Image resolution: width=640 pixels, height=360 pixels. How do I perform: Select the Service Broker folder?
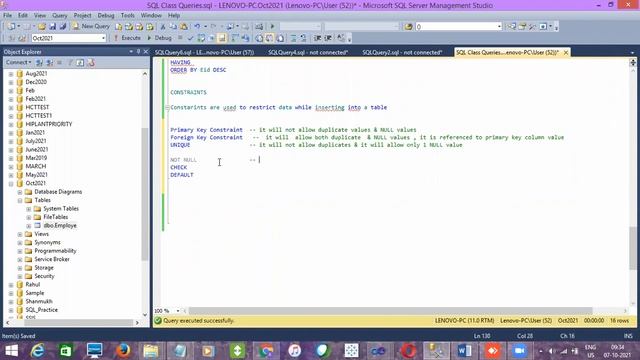coord(52,259)
